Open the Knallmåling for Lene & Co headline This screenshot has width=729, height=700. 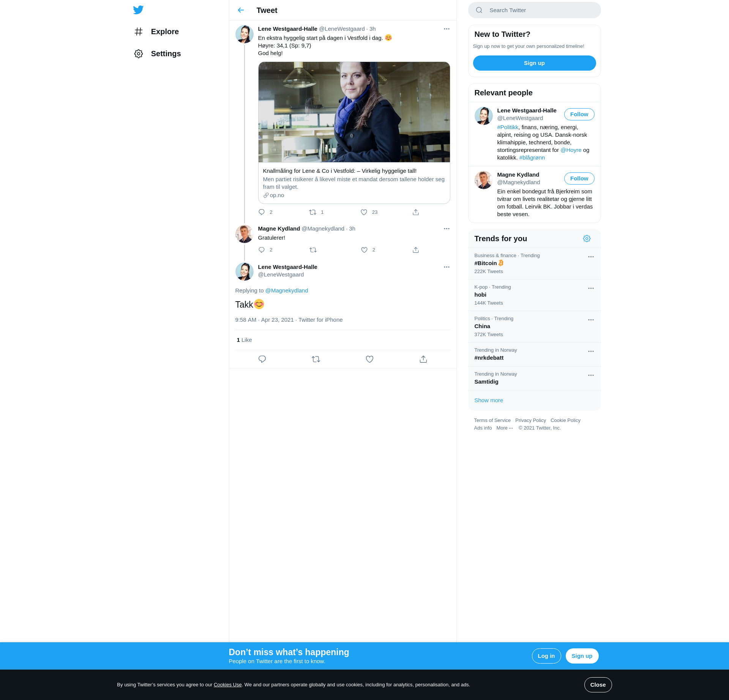339,171
